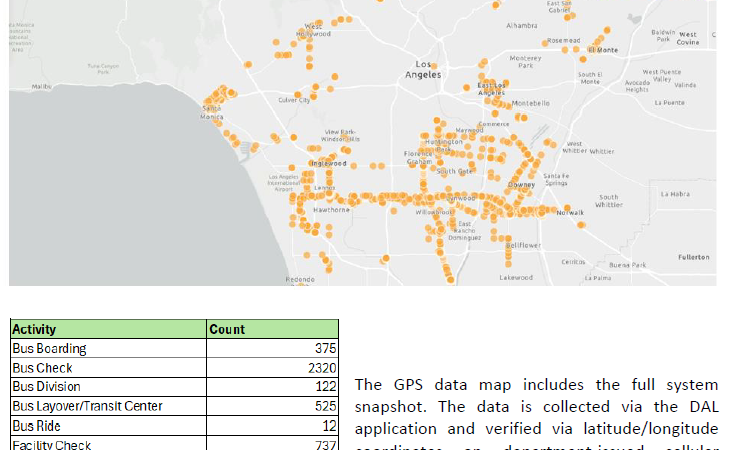Click the Bus Check count of 2320
The width and height of the screenshot is (734, 450).
coord(272,368)
